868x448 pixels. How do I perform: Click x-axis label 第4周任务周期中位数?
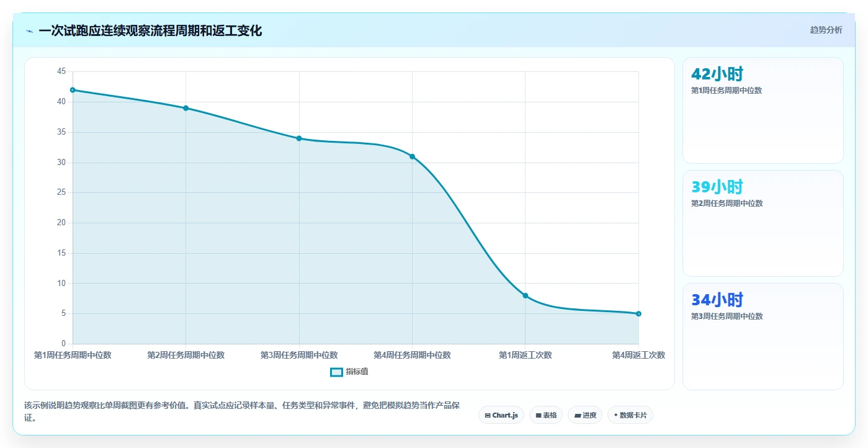click(x=412, y=355)
